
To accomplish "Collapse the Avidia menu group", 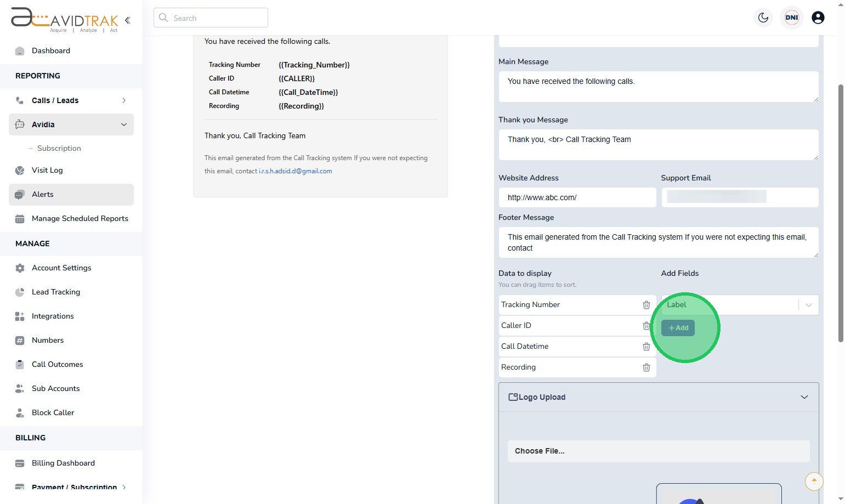I will click(x=124, y=124).
